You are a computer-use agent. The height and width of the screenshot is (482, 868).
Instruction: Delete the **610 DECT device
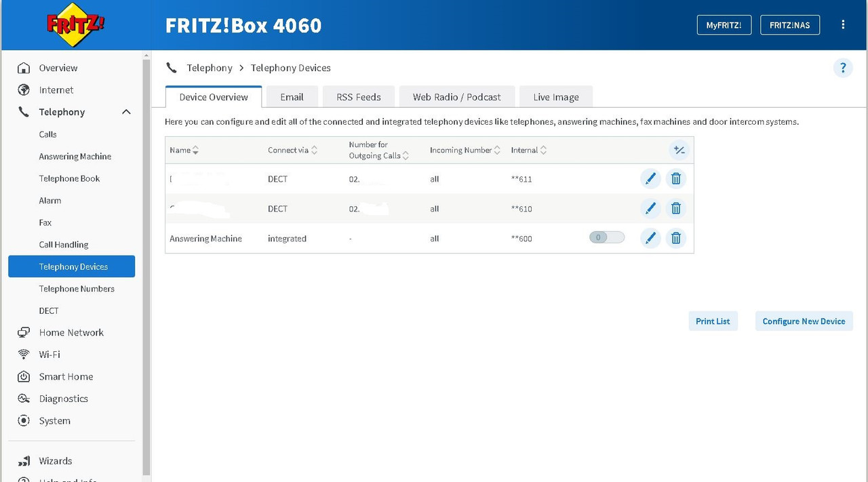(676, 209)
